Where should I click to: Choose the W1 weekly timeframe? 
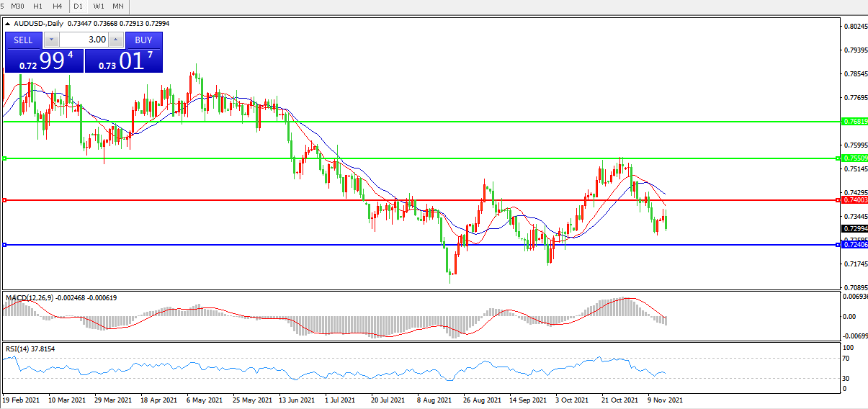pyautogui.click(x=98, y=6)
